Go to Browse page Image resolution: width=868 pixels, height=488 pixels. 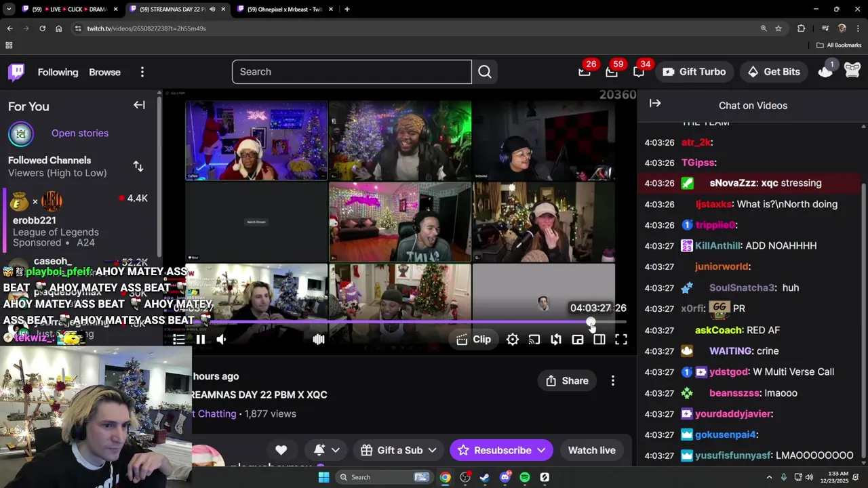tap(104, 72)
